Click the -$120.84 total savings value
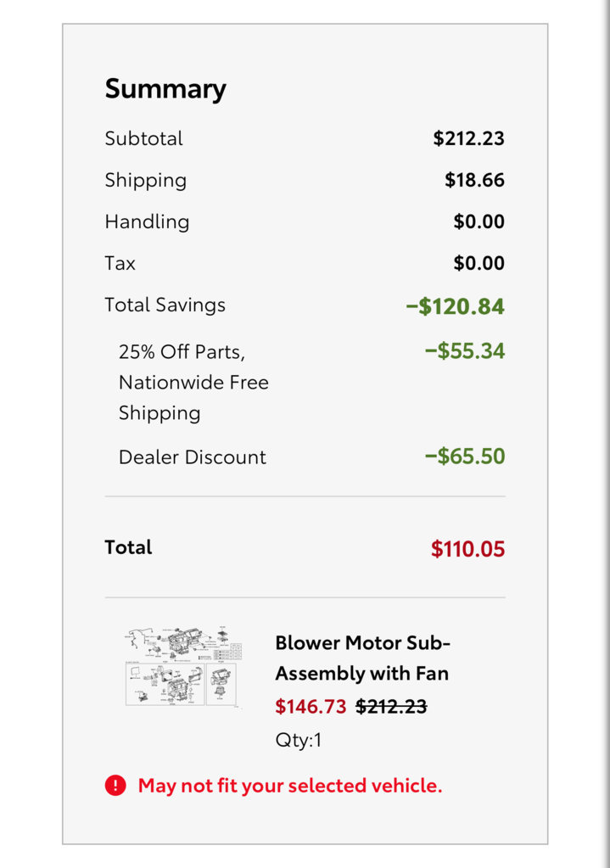610x868 pixels. tap(455, 306)
